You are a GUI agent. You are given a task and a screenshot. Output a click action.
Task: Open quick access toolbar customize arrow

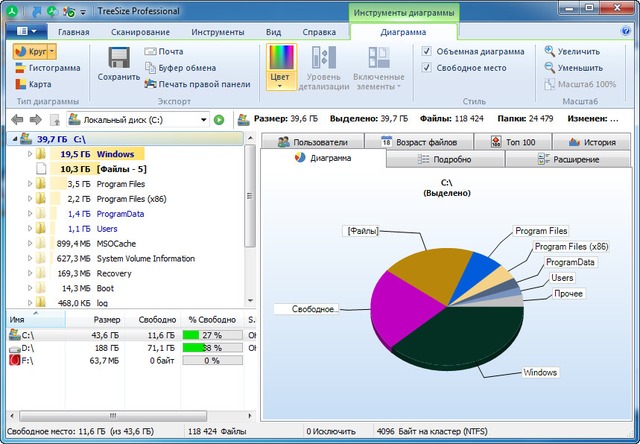click(83, 12)
